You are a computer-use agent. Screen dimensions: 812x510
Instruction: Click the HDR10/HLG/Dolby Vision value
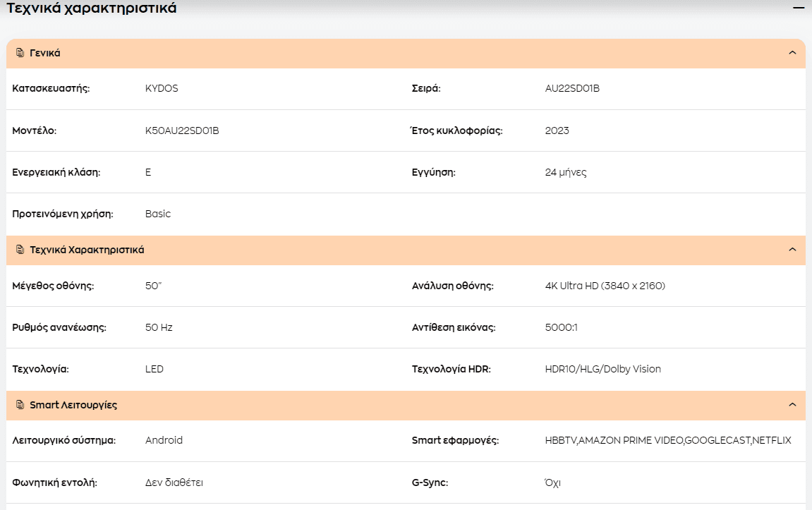click(x=602, y=369)
